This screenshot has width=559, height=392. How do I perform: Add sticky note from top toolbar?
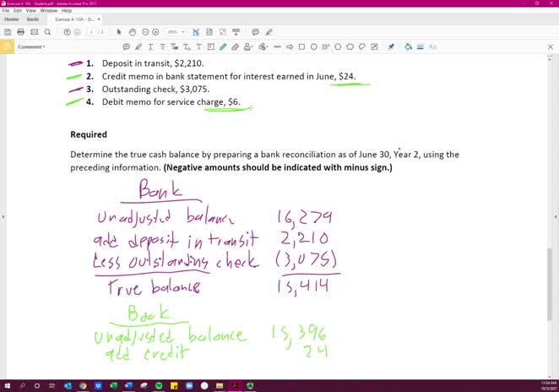(x=255, y=32)
